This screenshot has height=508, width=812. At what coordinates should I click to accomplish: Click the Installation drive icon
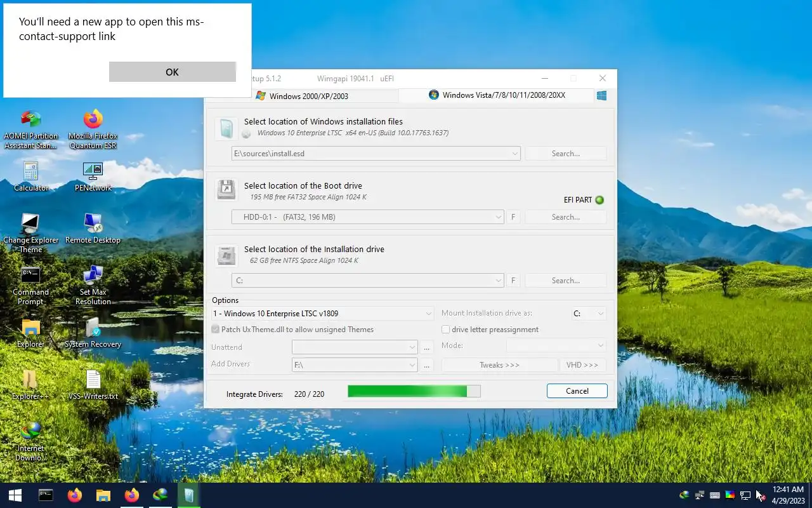(x=226, y=255)
